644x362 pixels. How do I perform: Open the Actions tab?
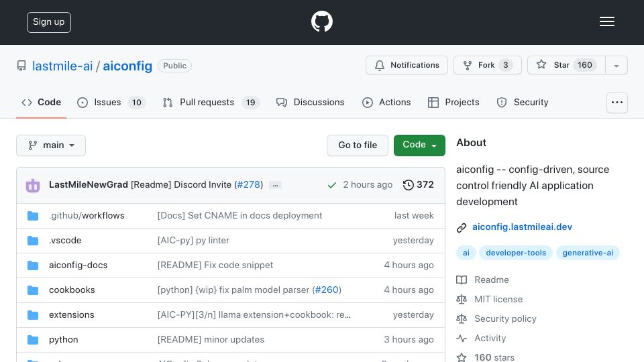(x=386, y=102)
